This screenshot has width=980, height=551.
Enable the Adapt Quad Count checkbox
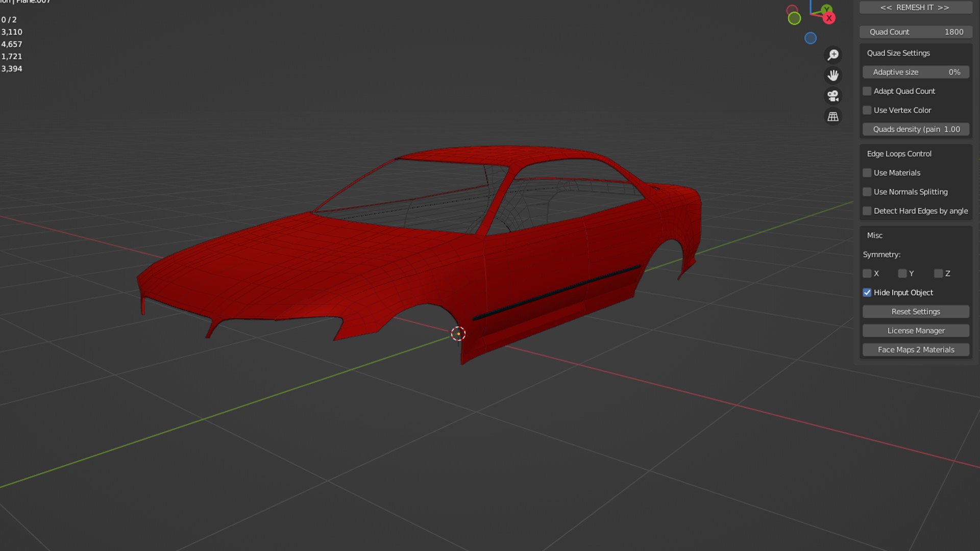coord(867,91)
